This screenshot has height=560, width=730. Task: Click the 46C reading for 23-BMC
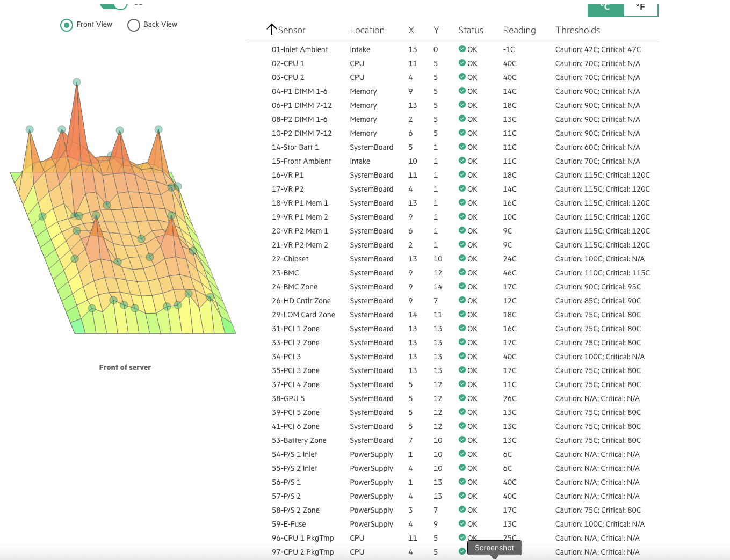pyautogui.click(x=510, y=273)
